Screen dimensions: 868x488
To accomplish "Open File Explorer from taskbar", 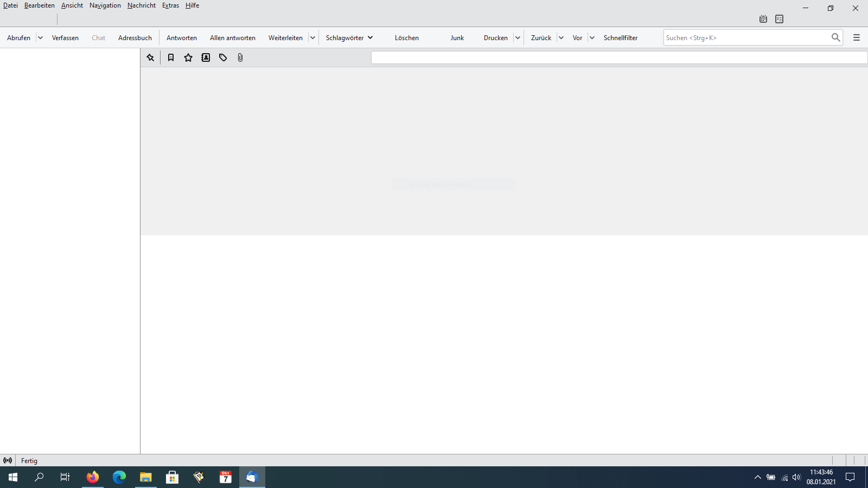I will (145, 477).
